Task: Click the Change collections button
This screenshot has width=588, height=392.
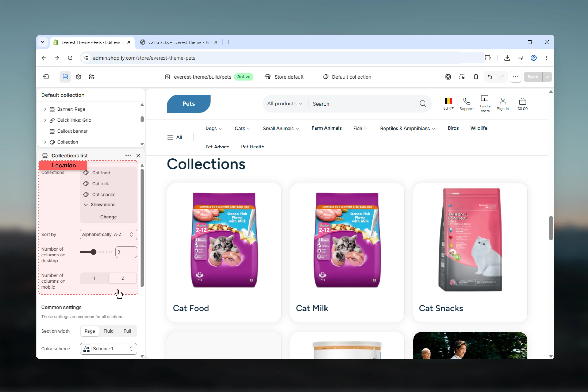Action: 108,217
